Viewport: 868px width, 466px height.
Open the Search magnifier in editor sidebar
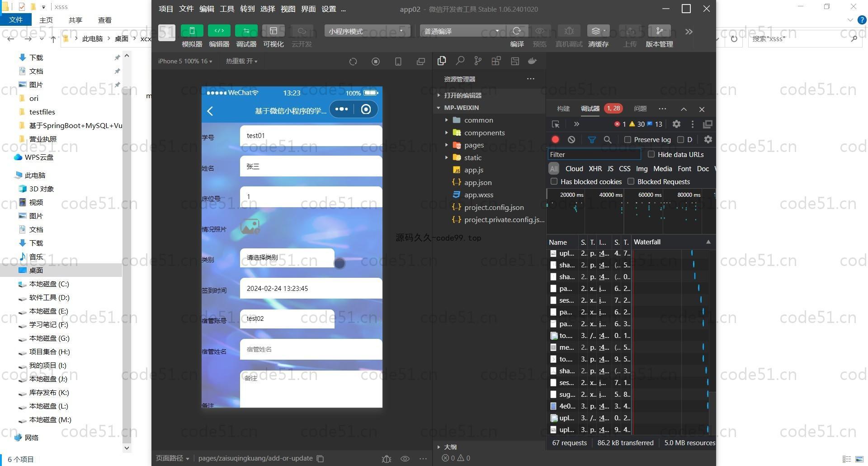[460, 61]
